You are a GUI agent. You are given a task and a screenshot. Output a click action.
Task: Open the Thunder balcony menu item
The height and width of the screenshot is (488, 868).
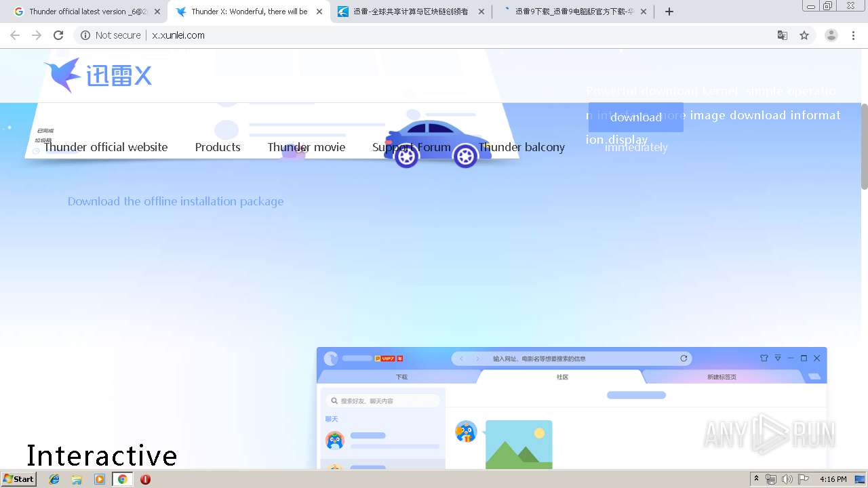(521, 147)
